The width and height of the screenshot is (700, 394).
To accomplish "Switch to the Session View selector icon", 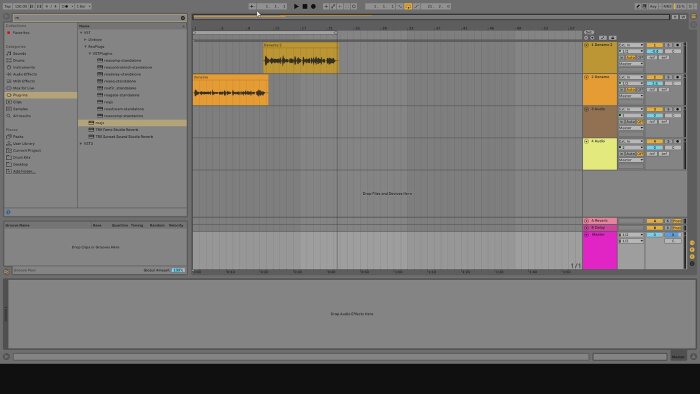I will coord(694,24).
